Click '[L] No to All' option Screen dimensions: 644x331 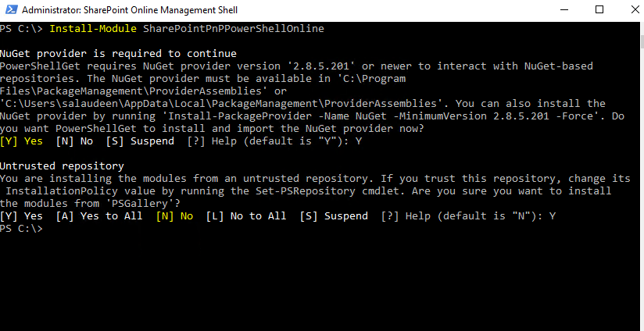tap(246, 216)
